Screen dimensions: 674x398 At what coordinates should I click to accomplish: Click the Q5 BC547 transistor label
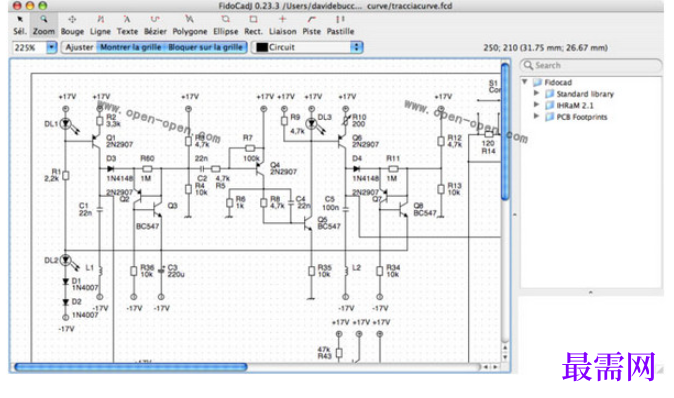point(329,223)
